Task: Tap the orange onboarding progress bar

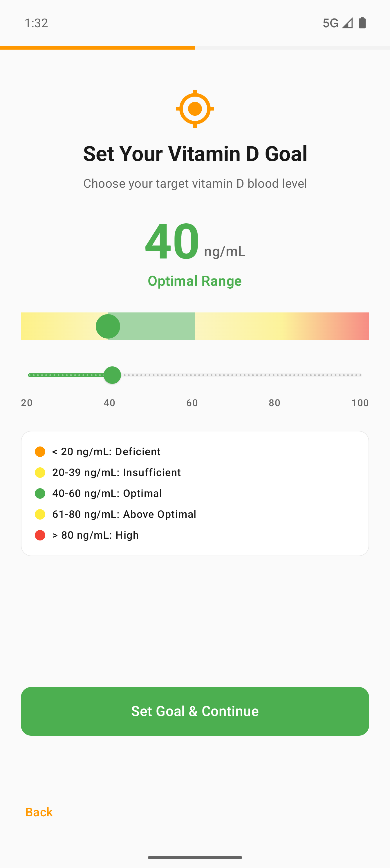Action: coord(98,48)
